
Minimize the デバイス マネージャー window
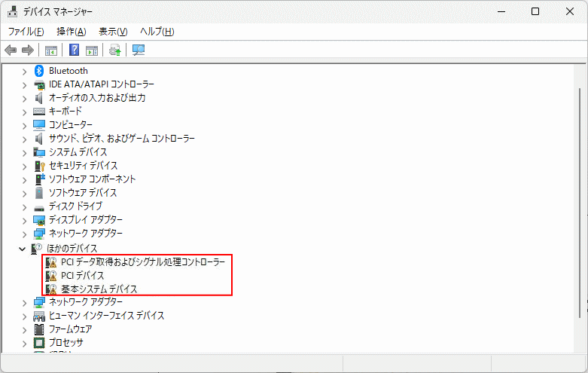501,11
